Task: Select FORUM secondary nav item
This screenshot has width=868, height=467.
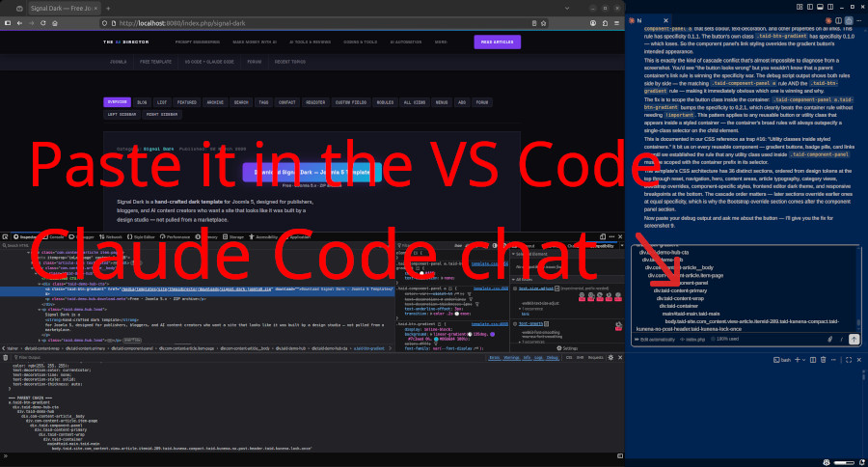Action: click(x=254, y=62)
